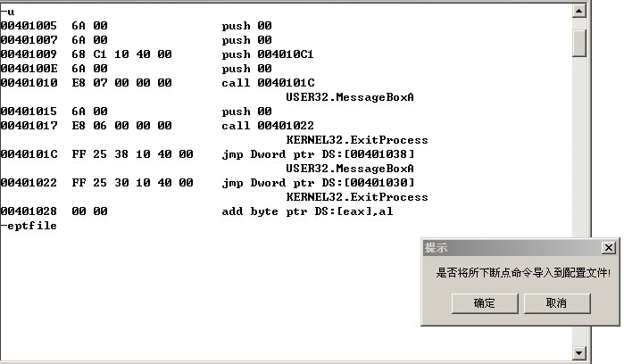Click the bytes FF 25 38 10 40 00
This screenshot has height=364, width=624.
[x=132, y=154]
